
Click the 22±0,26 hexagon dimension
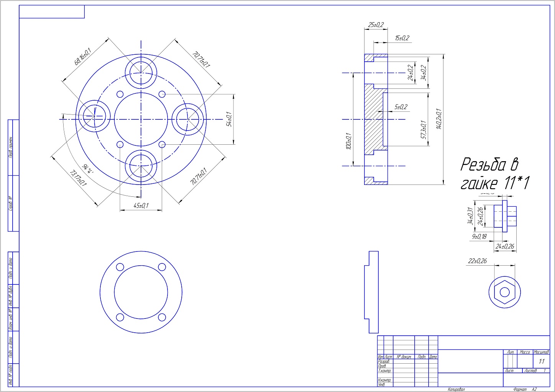(477, 261)
